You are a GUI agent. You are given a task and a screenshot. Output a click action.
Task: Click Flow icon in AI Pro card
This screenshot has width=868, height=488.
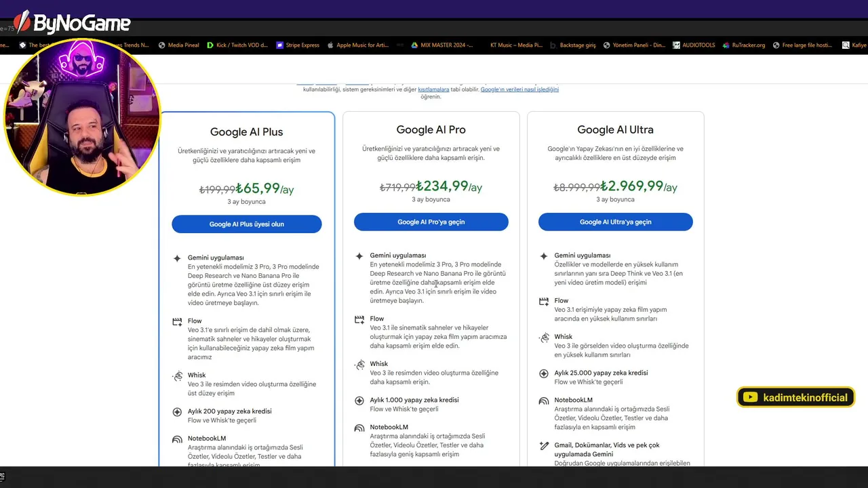tap(359, 319)
